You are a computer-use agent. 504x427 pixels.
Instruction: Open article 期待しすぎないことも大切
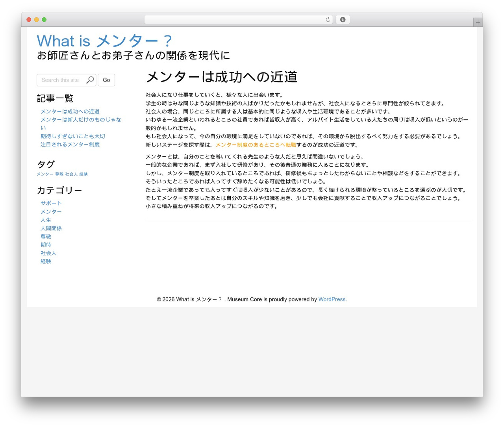pos(73,136)
